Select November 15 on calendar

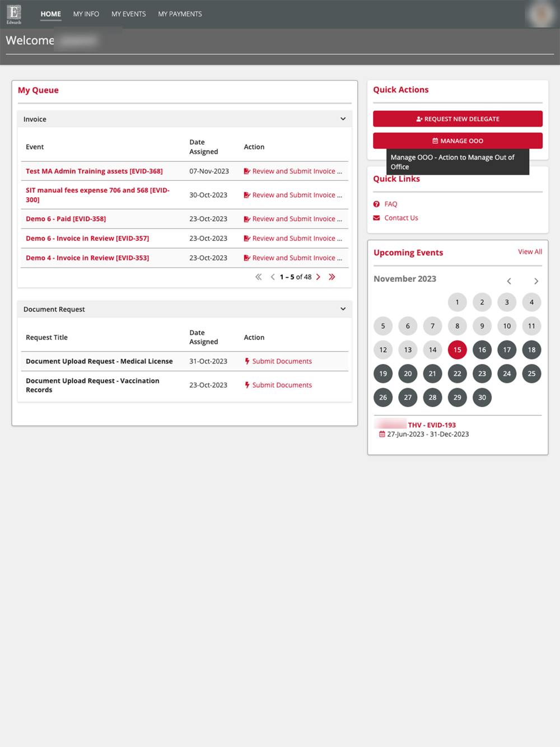[x=458, y=350]
